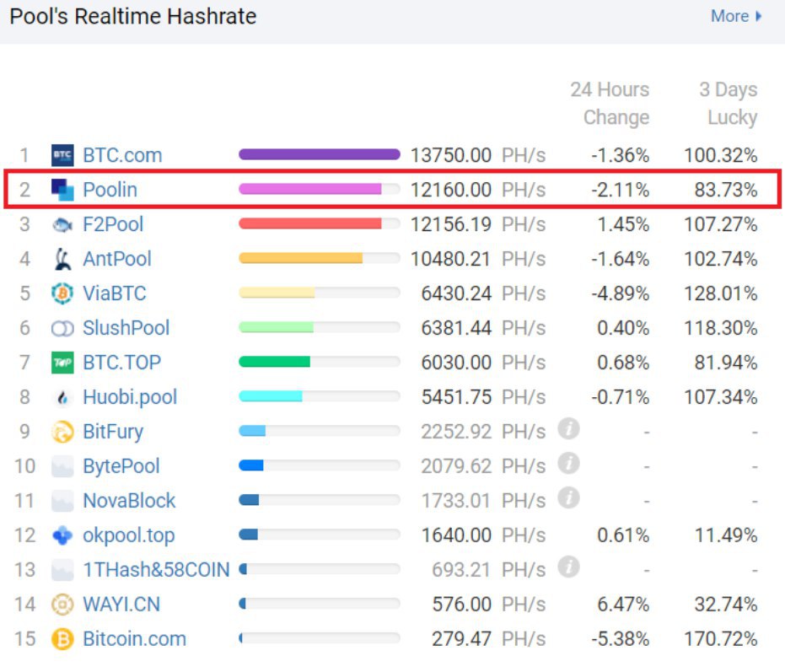Click the purple BTC.com hashrate bar
785x672 pixels.
(x=320, y=154)
